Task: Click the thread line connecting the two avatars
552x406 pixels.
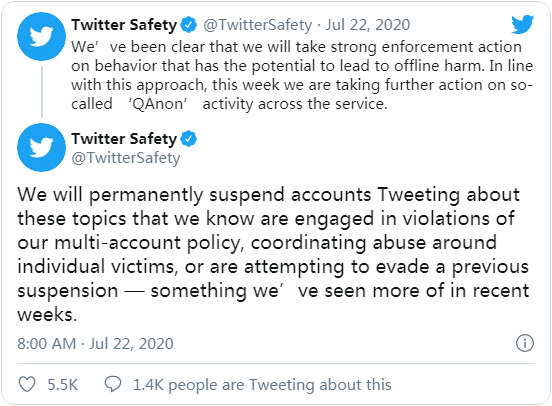Action: pos(42,92)
